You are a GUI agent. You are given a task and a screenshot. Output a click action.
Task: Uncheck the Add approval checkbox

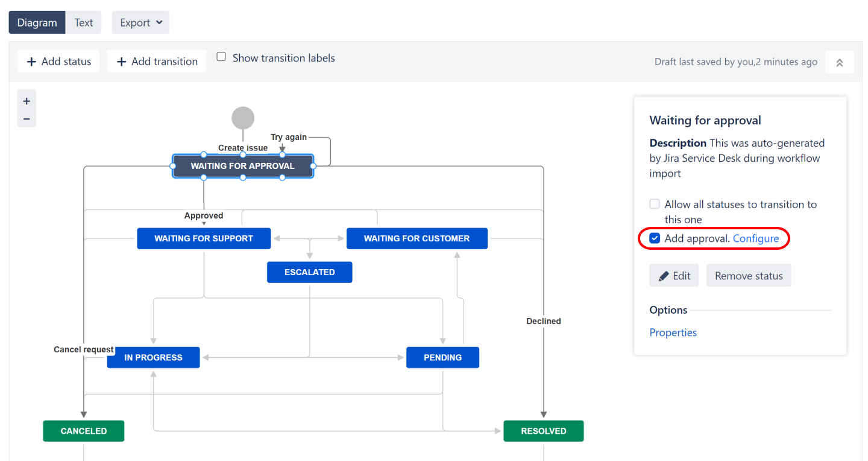pyautogui.click(x=655, y=238)
